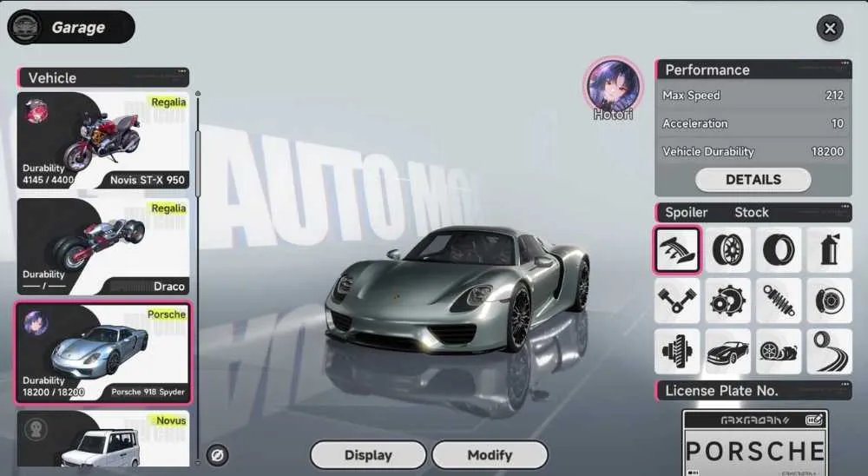Select the Spoiler modification icon
The height and width of the screenshot is (476, 868).
click(677, 249)
